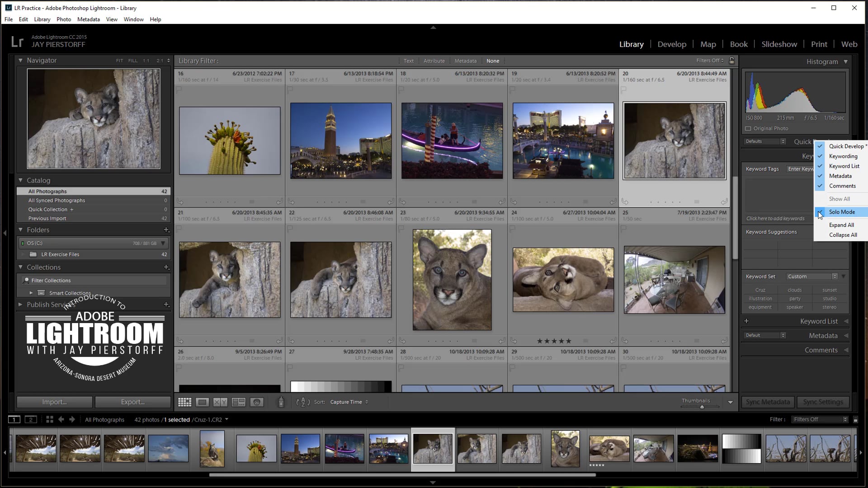Uncheck Comments in the panel menu

click(x=842, y=186)
